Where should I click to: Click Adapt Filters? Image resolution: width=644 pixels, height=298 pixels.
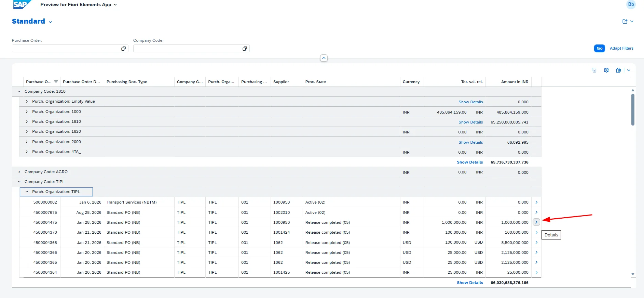pyautogui.click(x=621, y=48)
